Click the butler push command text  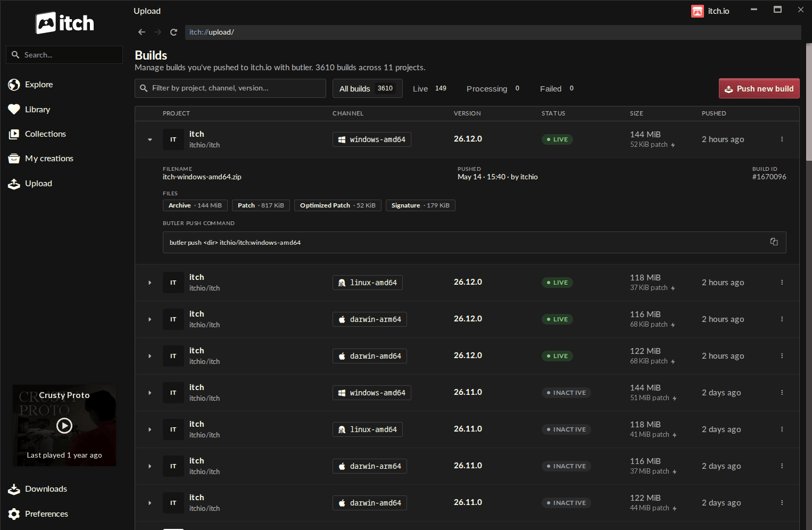pyautogui.click(x=235, y=242)
